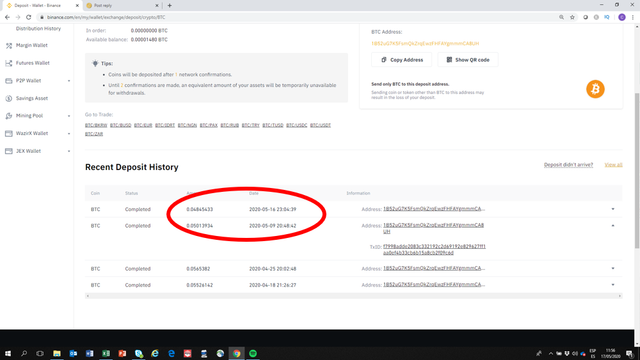Open File Explorer from the taskbar
The height and width of the screenshot is (360, 640).
(x=57, y=353)
